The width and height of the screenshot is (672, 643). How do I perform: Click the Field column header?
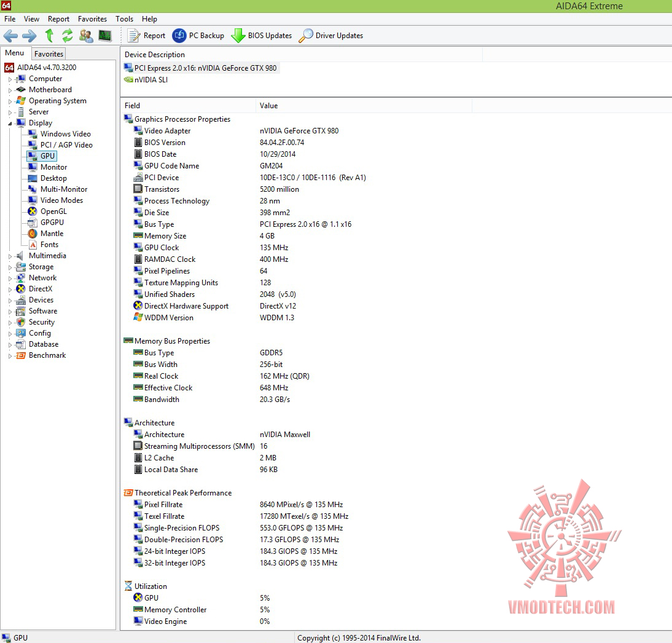[x=188, y=106]
